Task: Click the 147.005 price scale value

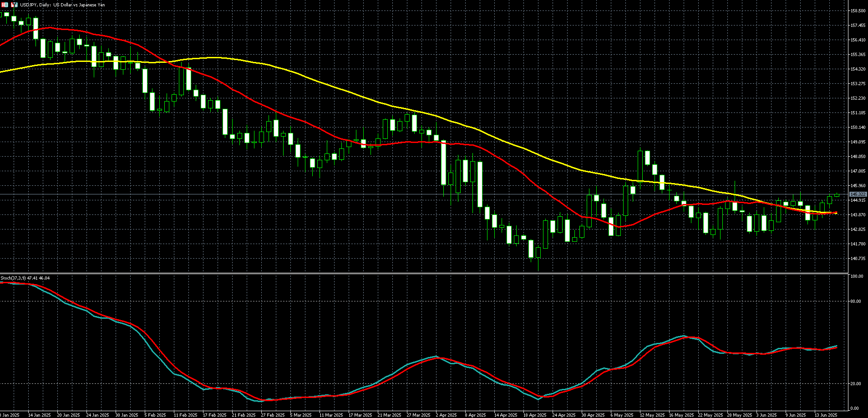Action: click(x=858, y=171)
